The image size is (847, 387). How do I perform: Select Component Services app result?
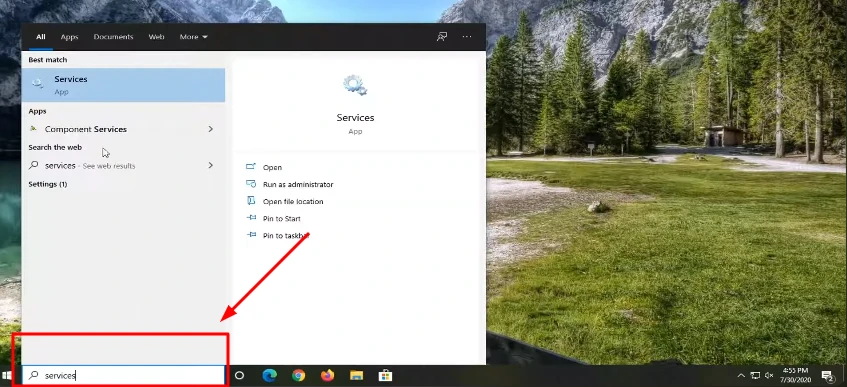click(x=123, y=129)
